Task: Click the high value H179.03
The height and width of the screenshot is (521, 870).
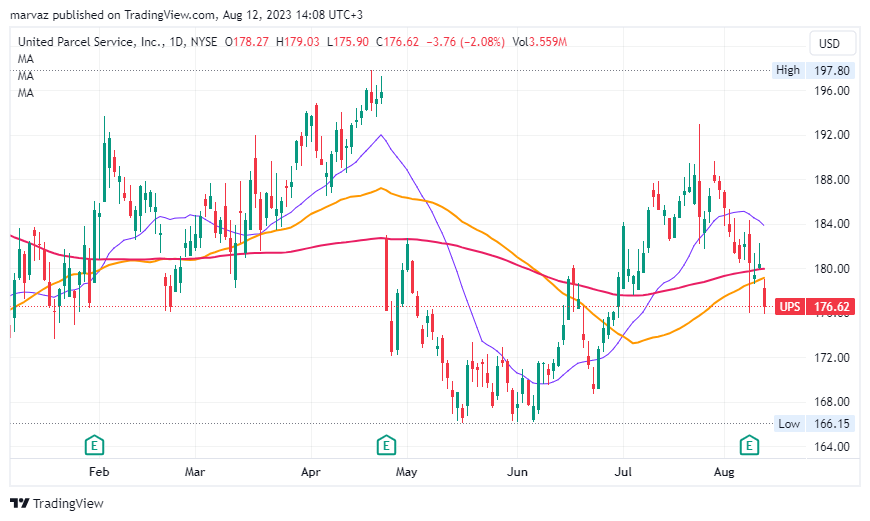Action: pyautogui.click(x=298, y=42)
